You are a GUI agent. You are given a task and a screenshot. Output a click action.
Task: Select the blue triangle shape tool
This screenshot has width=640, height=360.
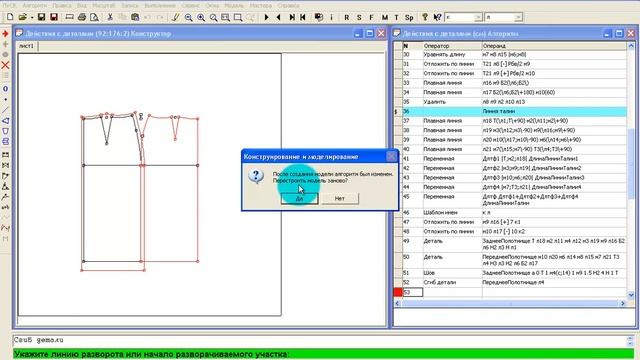(5, 121)
